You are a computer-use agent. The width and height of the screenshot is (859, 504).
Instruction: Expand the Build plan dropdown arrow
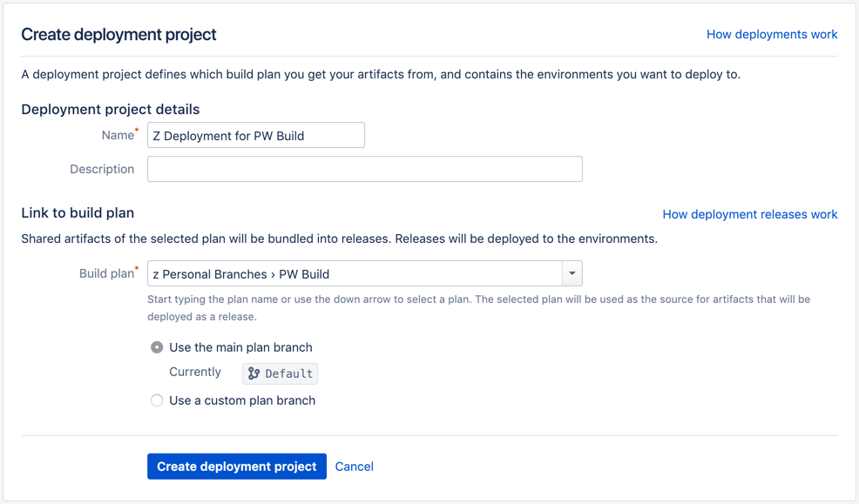(x=572, y=273)
